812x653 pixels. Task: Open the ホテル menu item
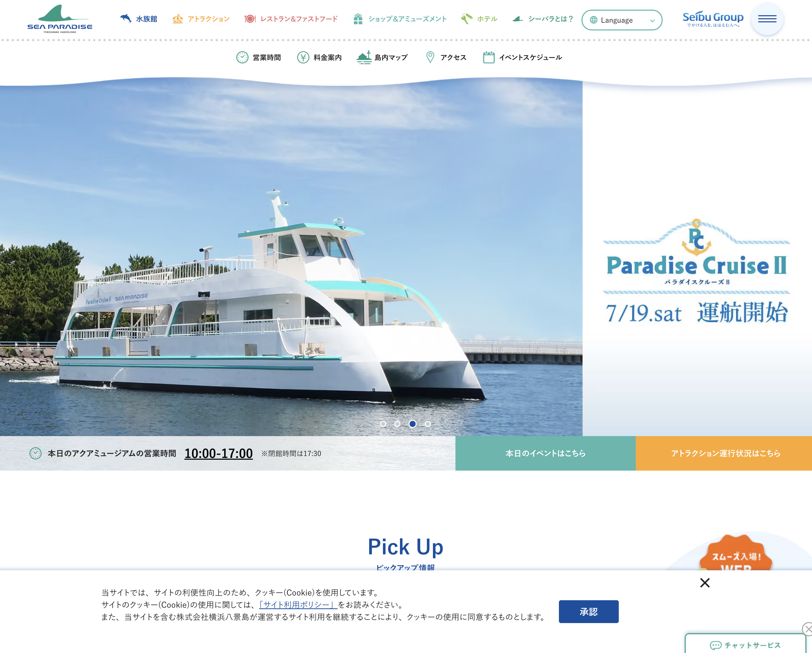479,19
